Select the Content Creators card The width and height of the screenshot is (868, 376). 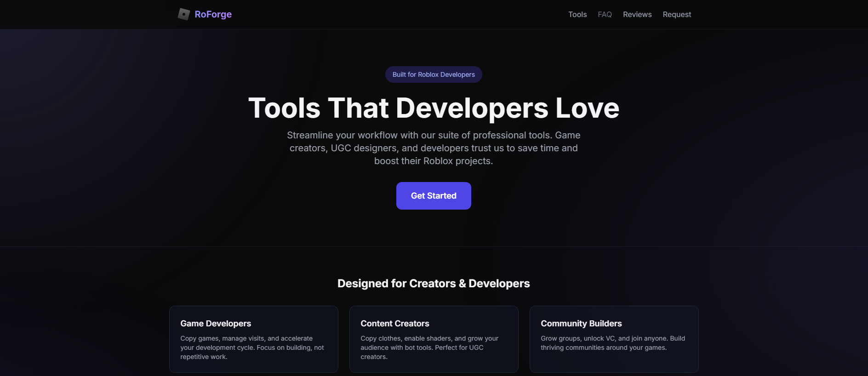point(434,339)
